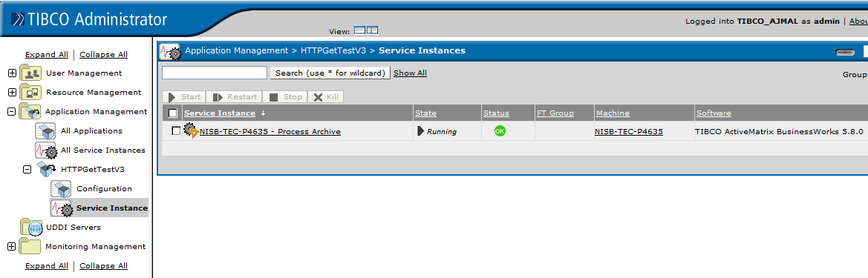The height and width of the screenshot is (278, 868).
Task: Click the Start button
Action: tap(184, 97)
